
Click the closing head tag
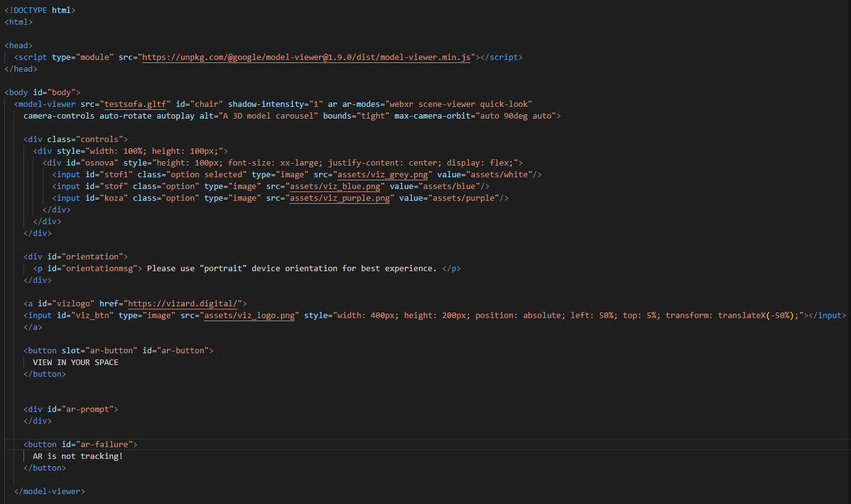click(x=21, y=69)
